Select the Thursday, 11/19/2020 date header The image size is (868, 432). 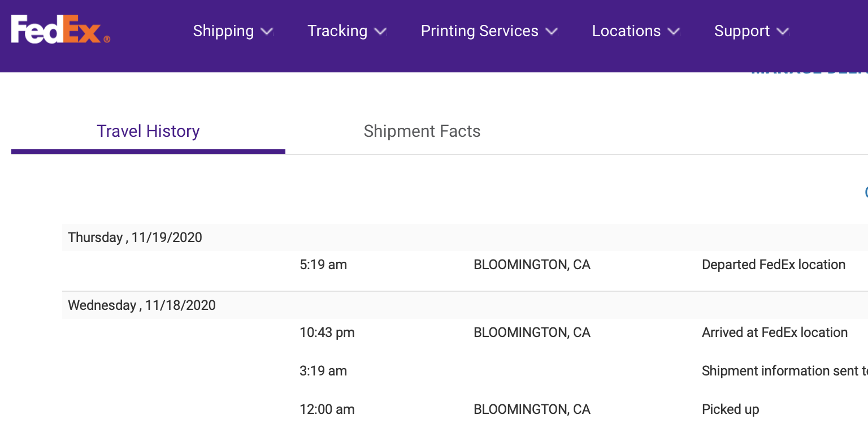(135, 237)
